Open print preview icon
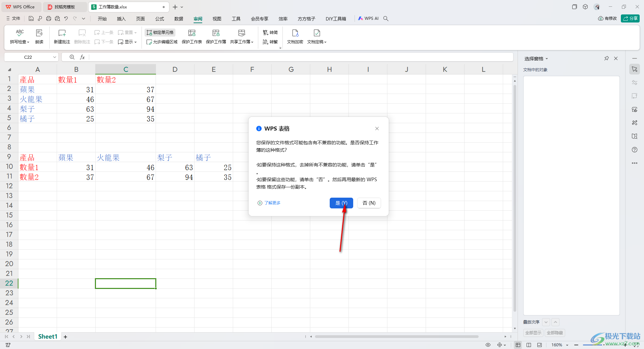Viewport: 644px width, 349px height. pyautogui.click(x=57, y=18)
